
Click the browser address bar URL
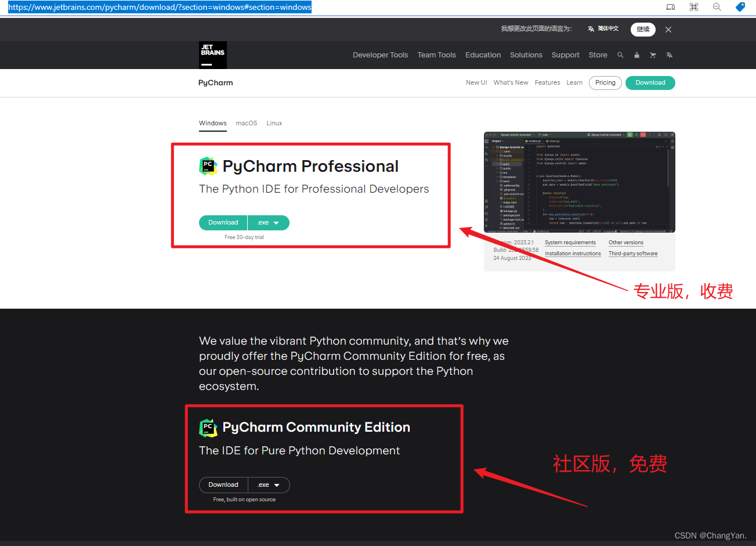pyautogui.click(x=160, y=7)
